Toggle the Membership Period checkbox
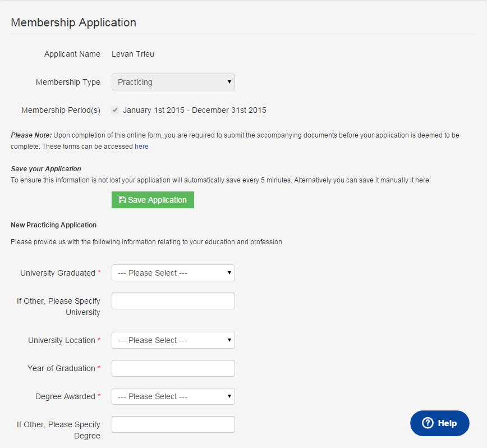 [x=115, y=110]
